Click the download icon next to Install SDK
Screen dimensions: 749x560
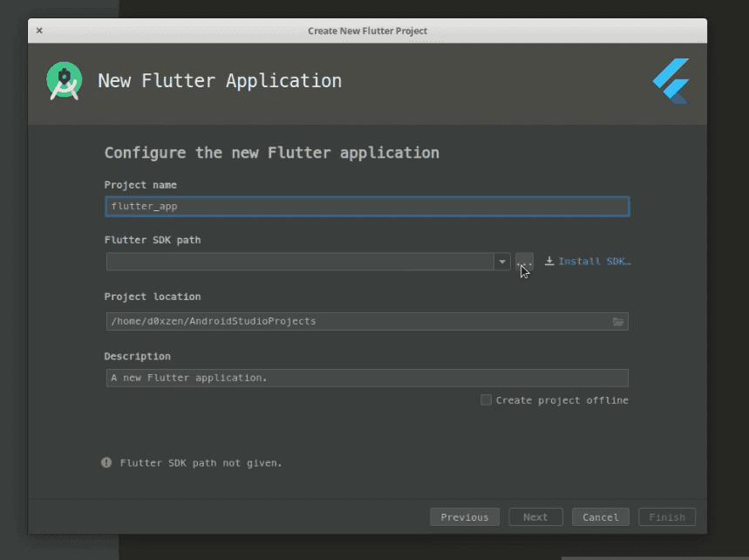click(x=549, y=261)
